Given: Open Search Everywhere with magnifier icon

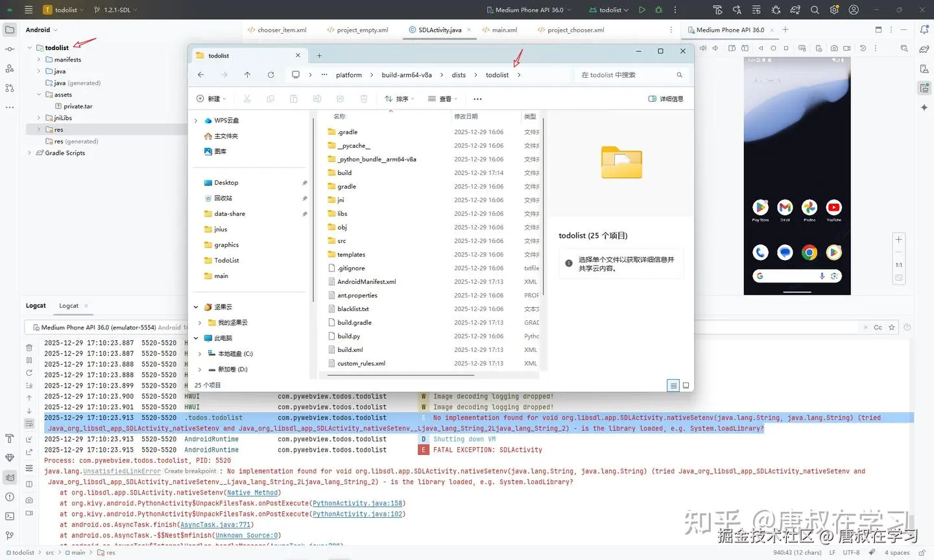Looking at the screenshot, I should click(815, 10).
